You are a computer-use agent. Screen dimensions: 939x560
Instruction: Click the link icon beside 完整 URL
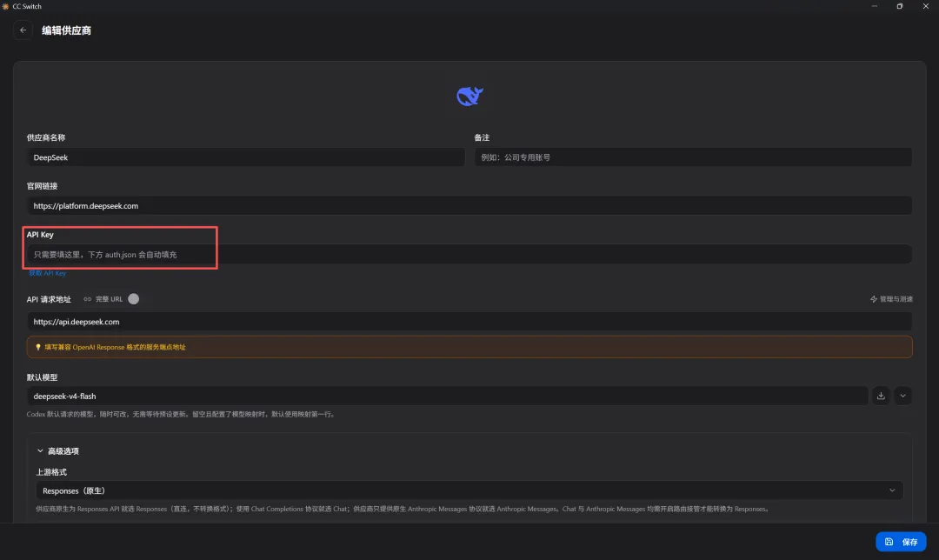88,299
